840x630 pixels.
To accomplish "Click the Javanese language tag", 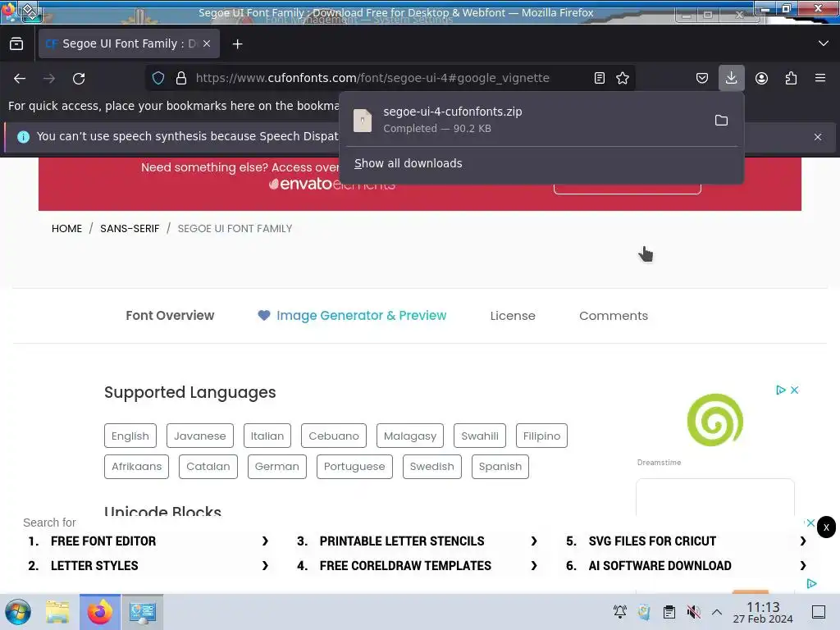I will 200,436.
